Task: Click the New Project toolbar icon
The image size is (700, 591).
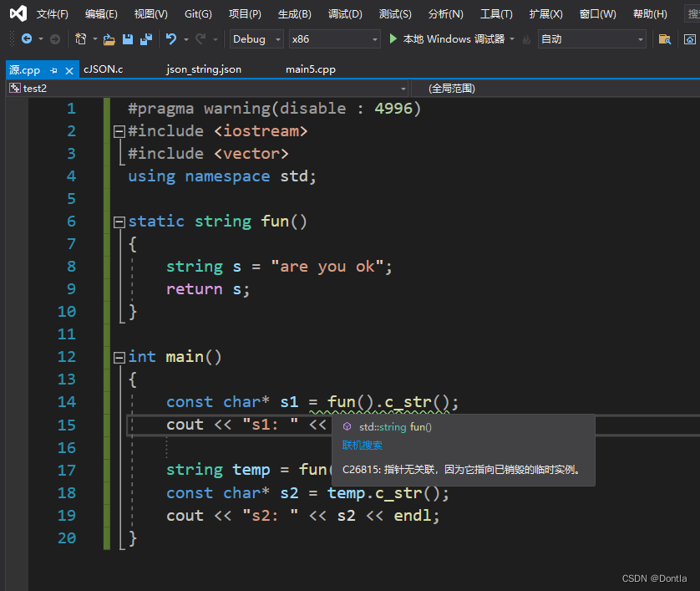Action: 79,38
